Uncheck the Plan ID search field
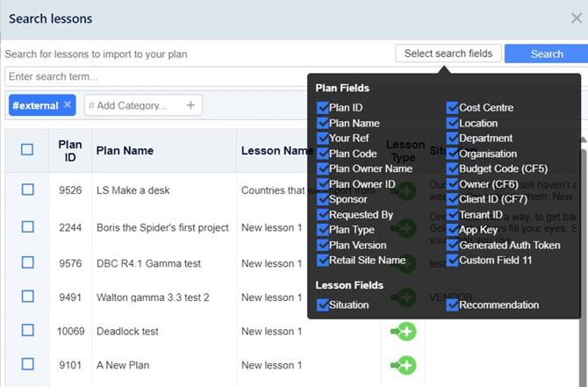Image resolution: width=588 pixels, height=387 pixels. 322,108
